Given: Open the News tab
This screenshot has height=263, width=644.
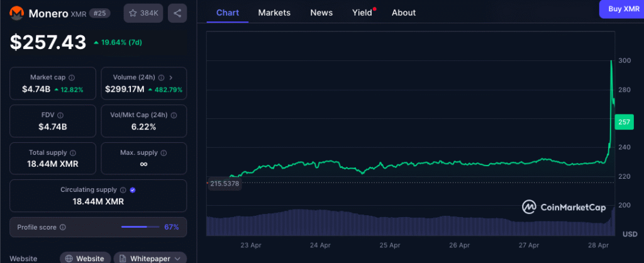Looking at the screenshot, I should click(321, 13).
